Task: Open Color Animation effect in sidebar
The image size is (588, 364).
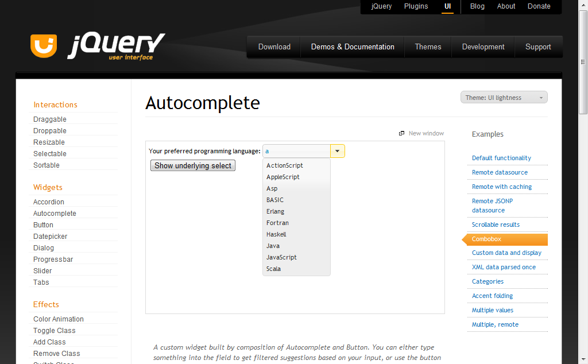Action: pyautogui.click(x=59, y=319)
